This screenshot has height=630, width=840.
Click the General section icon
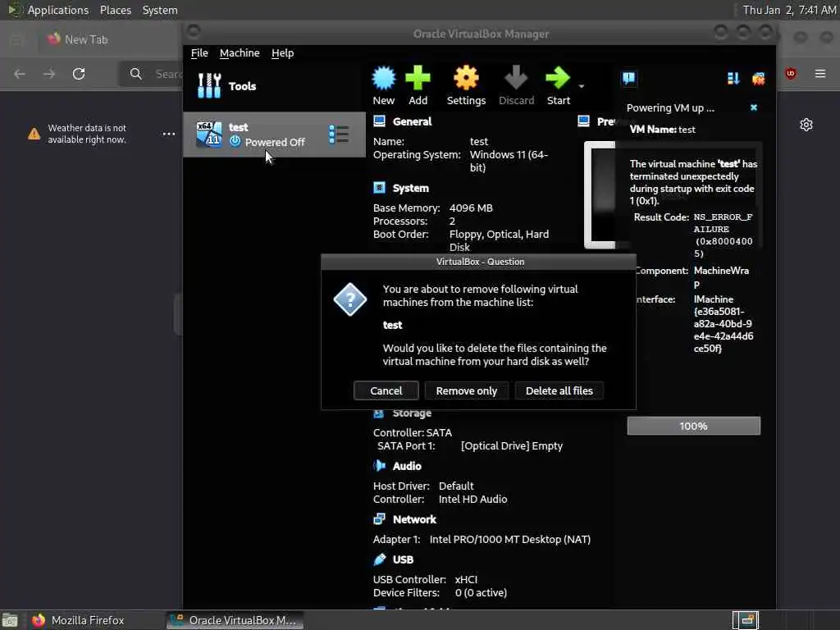point(379,121)
